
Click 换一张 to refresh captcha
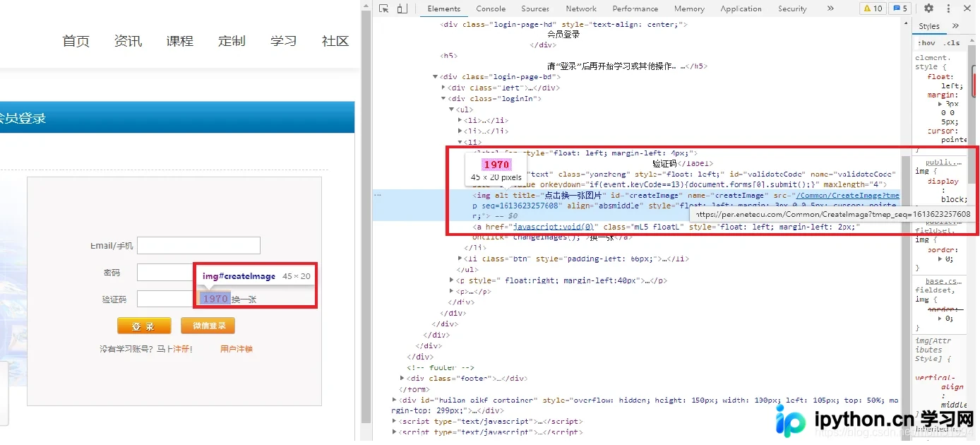click(244, 299)
